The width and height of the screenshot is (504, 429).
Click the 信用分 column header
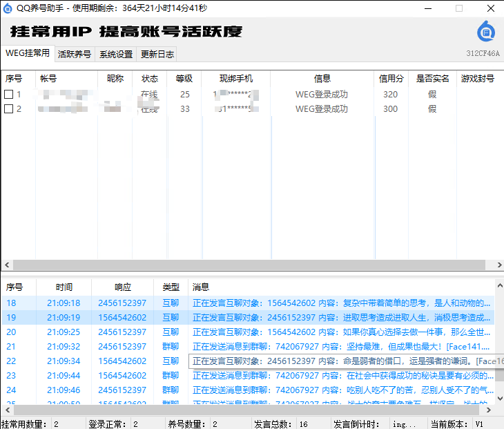391,79
